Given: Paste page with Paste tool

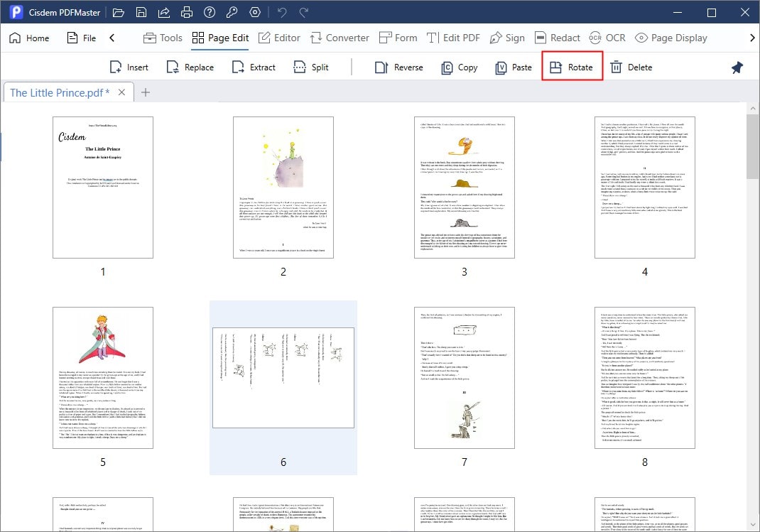Looking at the screenshot, I should pyautogui.click(x=514, y=67).
